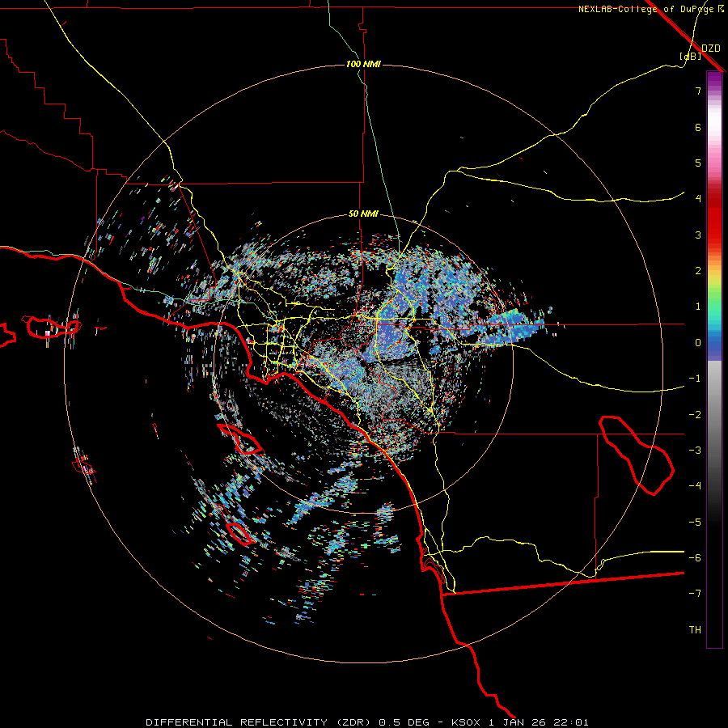The height and width of the screenshot is (728, 728).
Task: Click the "-4" value on the color scale
Action: [x=695, y=486]
